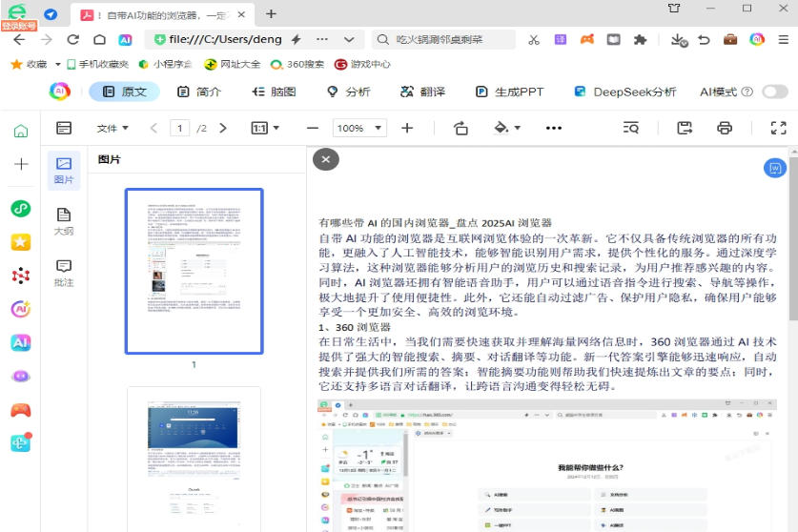Viewport: 798px width, 532px height.
Task: Click the scissors screenshot icon
Action: pyautogui.click(x=533, y=40)
